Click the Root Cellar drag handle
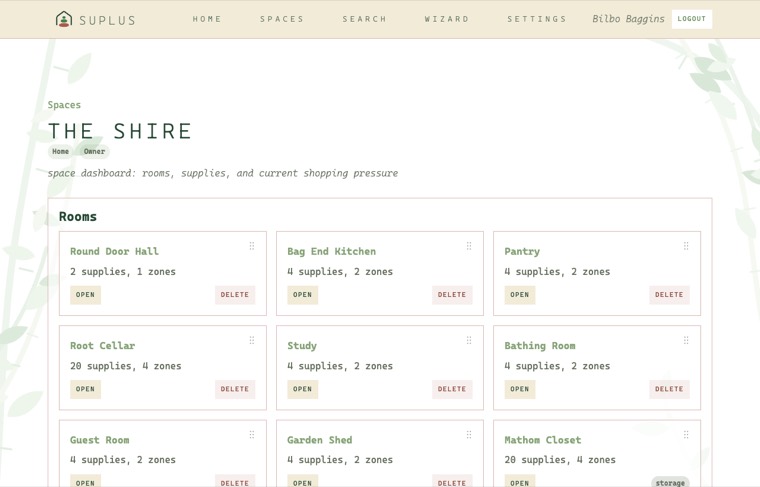The height and width of the screenshot is (487, 760). pos(252,341)
